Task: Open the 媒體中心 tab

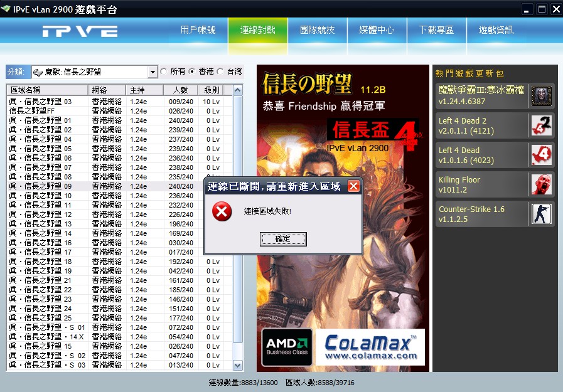Action: tap(377, 30)
